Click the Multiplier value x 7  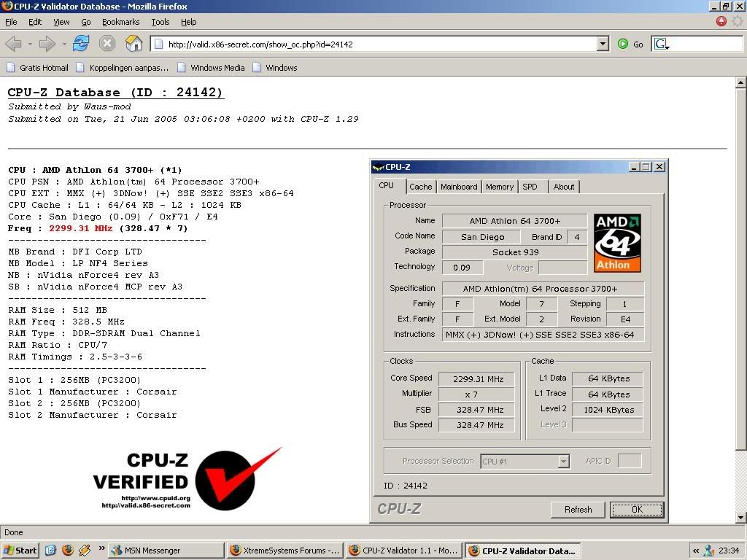point(477,394)
